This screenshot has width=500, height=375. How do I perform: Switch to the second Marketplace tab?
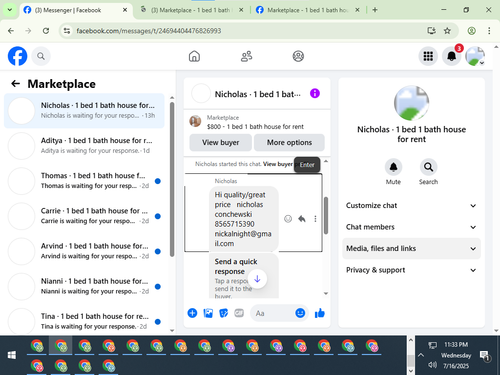(x=192, y=10)
